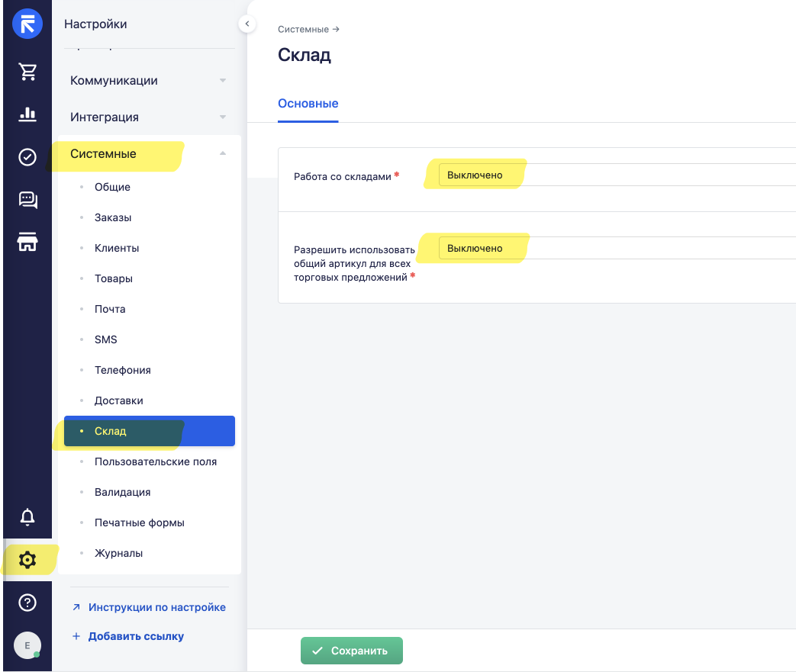Expand the Интеграция section

tap(150, 117)
